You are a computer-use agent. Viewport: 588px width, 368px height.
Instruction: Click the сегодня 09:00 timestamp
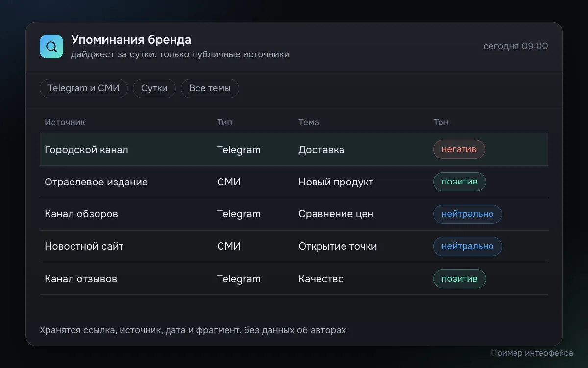click(x=515, y=46)
